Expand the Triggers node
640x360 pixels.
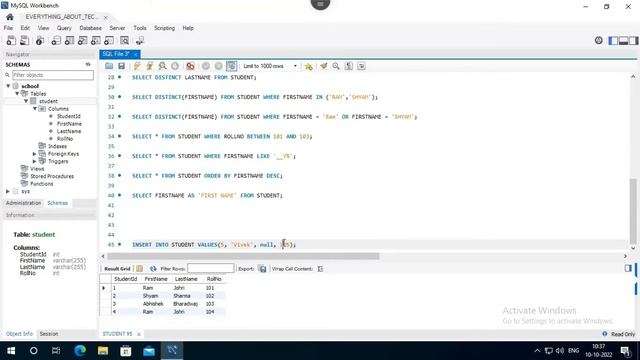(x=35, y=161)
